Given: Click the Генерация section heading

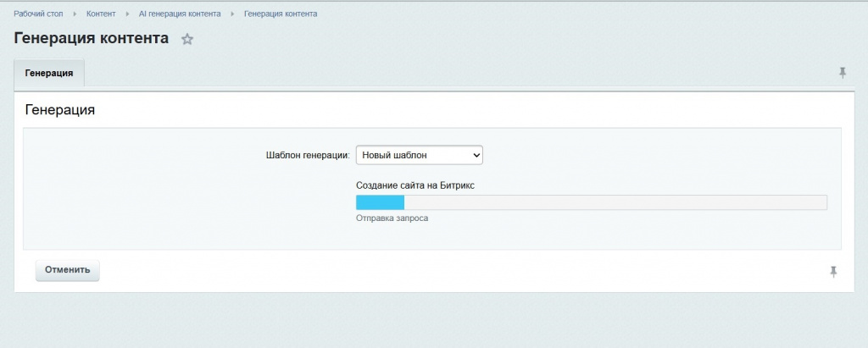Looking at the screenshot, I should pyautogui.click(x=60, y=110).
